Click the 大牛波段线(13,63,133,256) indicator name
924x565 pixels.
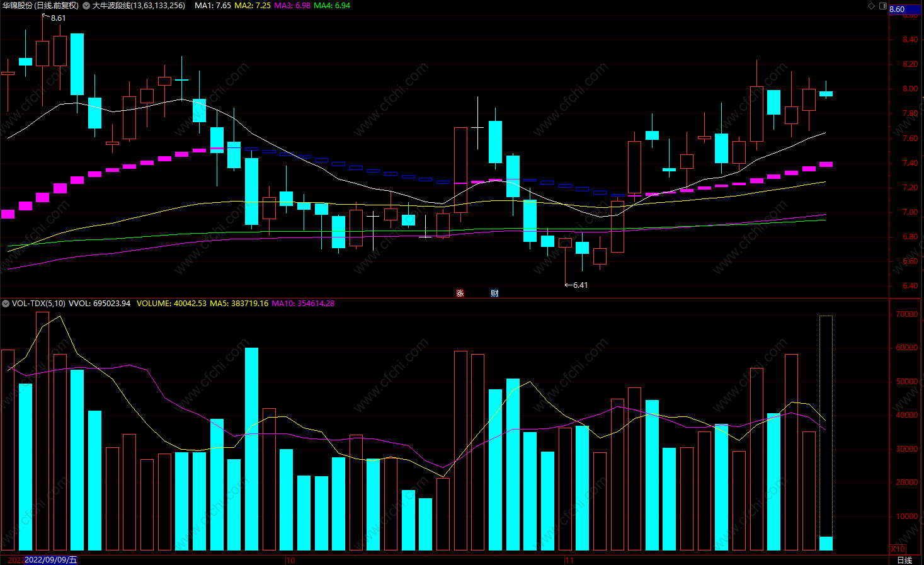pyautogui.click(x=139, y=6)
